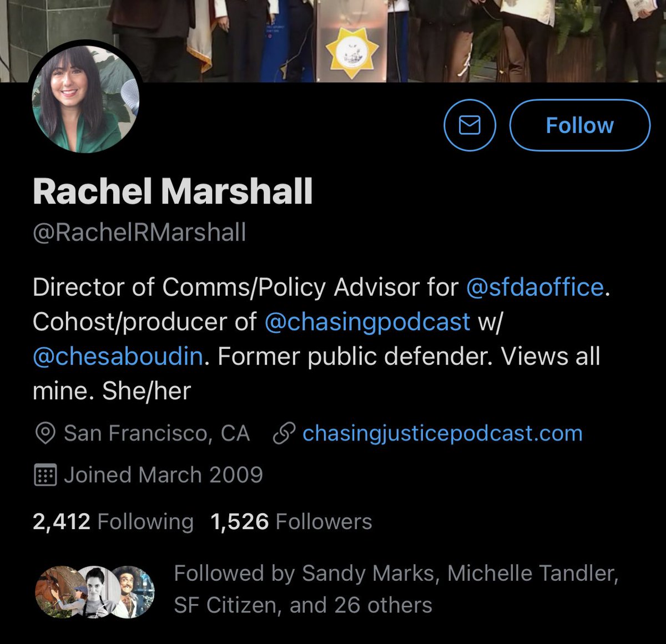Click the calendar joined-date icon

(45, 475)
